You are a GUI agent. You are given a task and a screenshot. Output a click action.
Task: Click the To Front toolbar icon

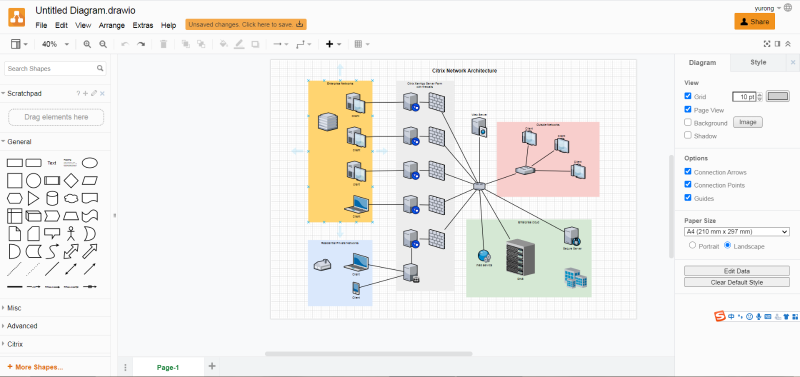[x=186, y=44]
